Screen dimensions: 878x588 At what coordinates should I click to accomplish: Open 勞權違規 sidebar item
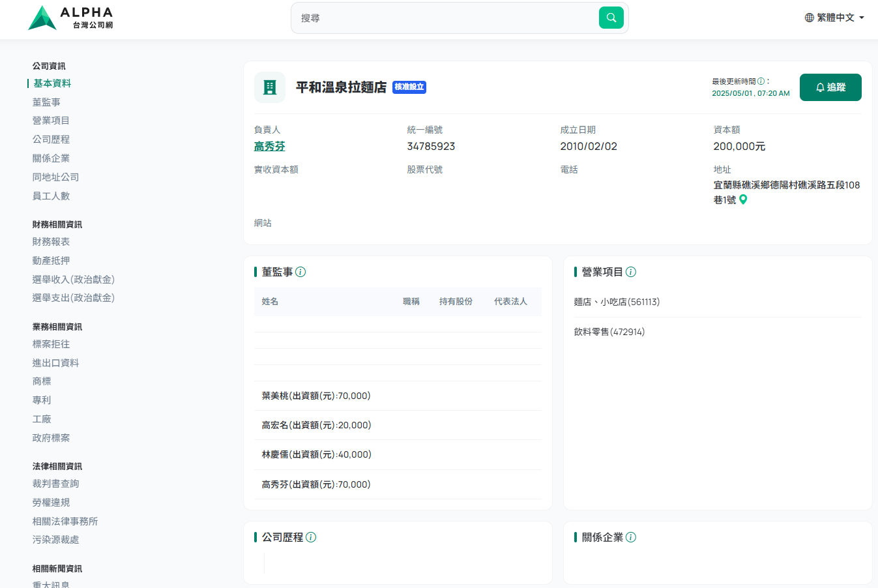[51, 503]
